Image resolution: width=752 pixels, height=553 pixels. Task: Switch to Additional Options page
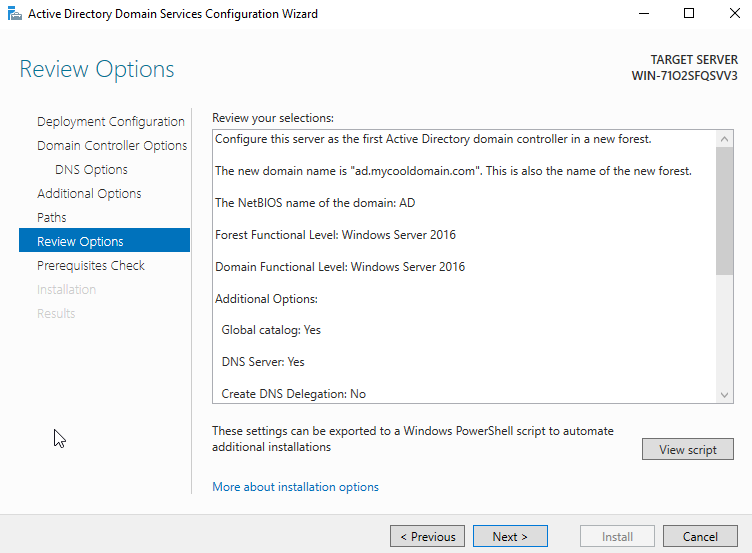(x=89, y=194)
